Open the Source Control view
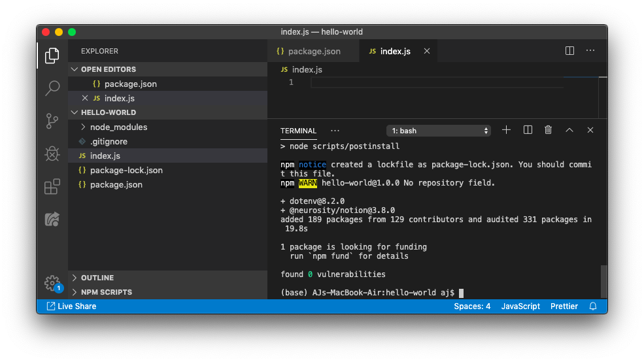644x362 pixels. [52, 121]
